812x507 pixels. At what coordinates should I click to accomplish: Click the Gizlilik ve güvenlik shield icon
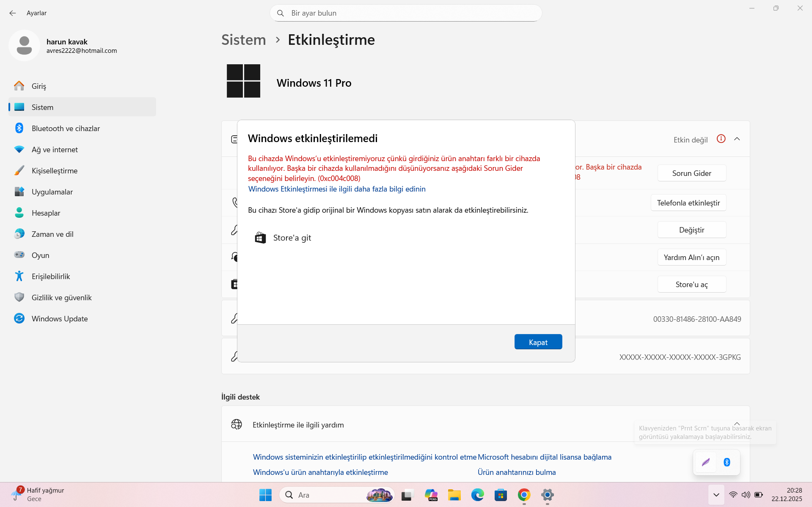pos(19,297)
